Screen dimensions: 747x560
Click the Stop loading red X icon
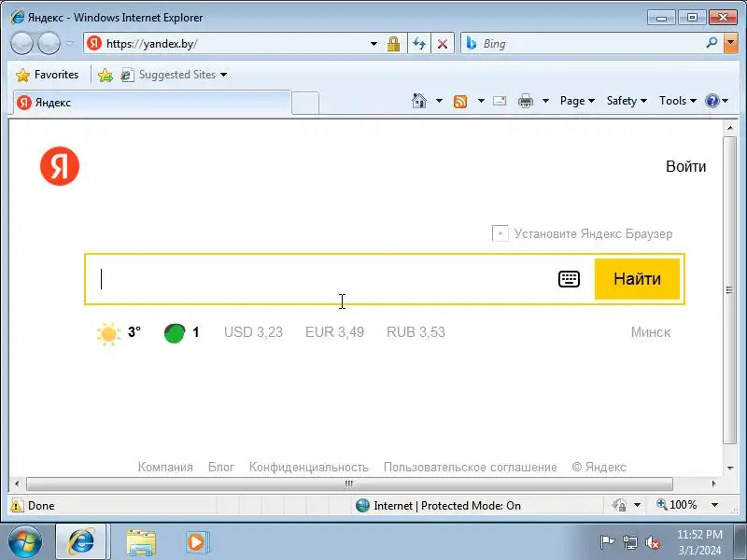tap(443, 44)
